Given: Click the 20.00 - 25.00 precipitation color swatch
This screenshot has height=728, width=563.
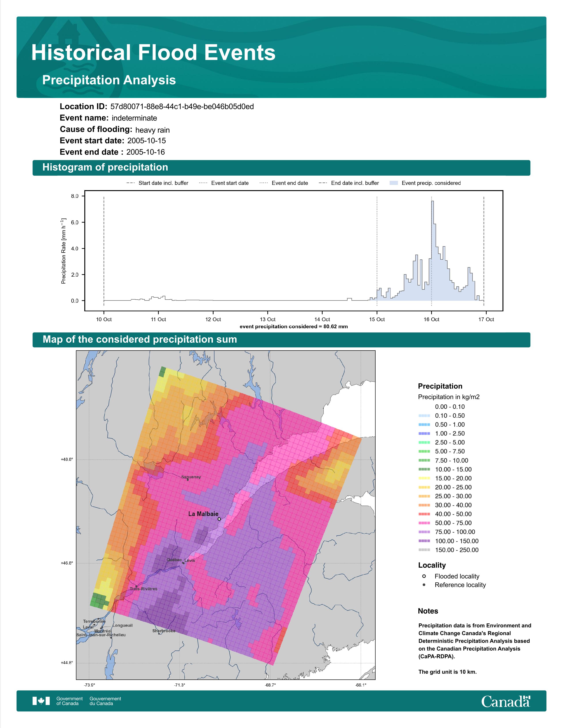Looking at the screenshot, I should coord(424,487).
